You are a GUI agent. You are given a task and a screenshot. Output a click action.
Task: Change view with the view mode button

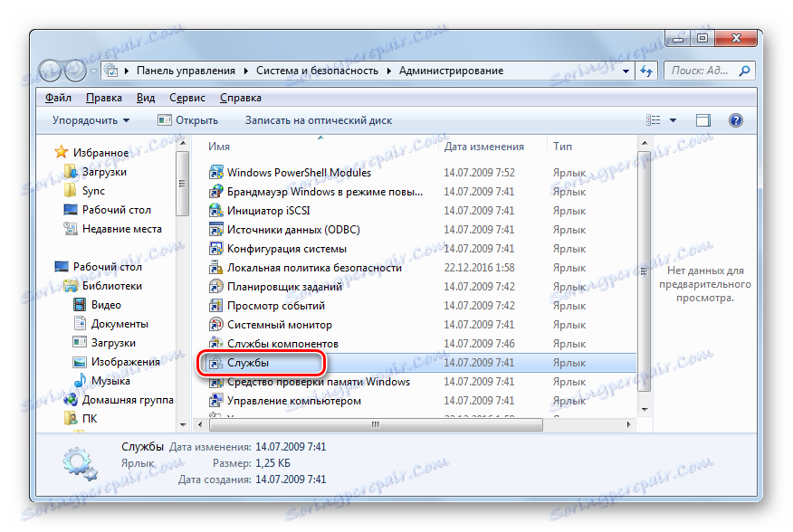[x=654, y=120]
